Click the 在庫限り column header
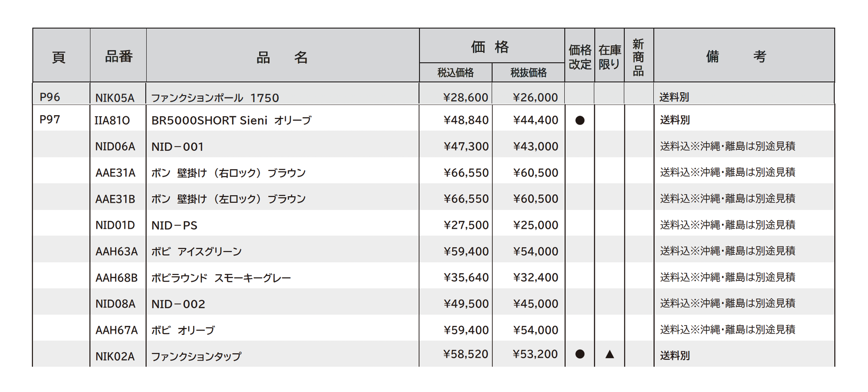The image size is (868, 392). click(609, 57)
